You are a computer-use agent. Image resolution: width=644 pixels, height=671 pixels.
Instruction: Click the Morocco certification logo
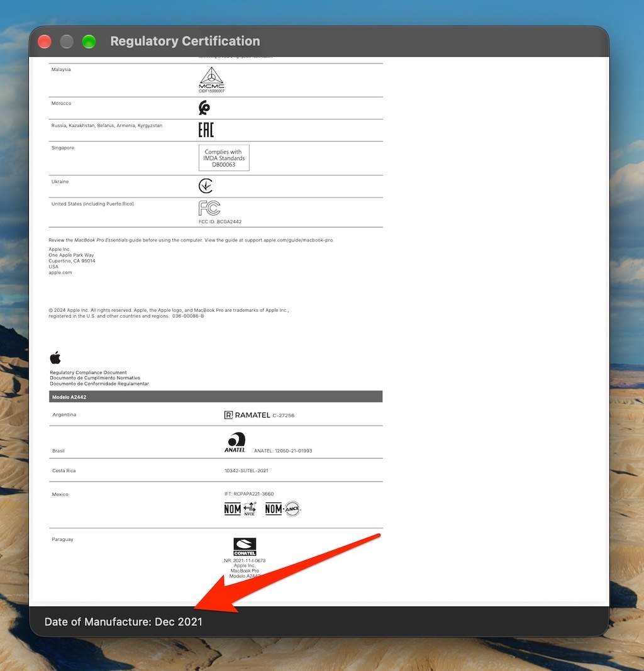click(x=204, y=108)
